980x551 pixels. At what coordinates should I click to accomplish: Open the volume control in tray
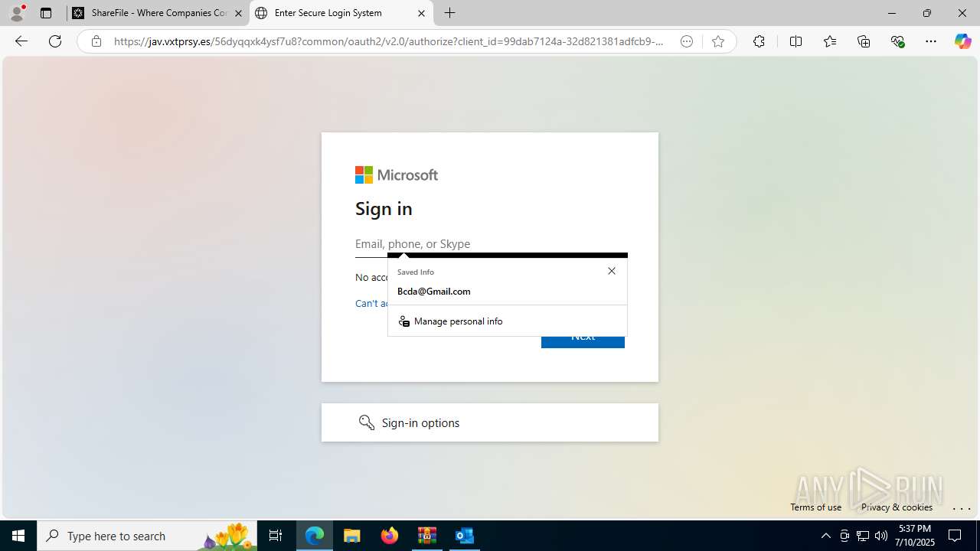click(x=881, y=536)
